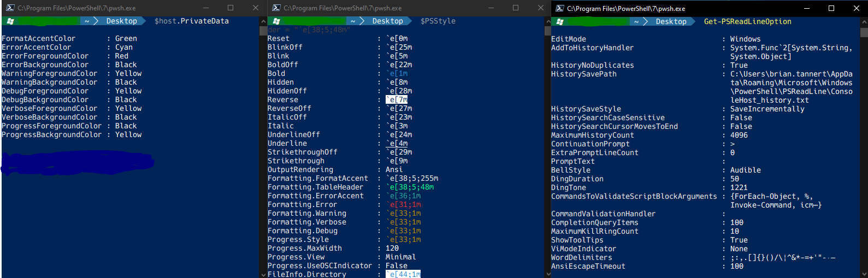Click the down arrow of the left window's scrollbar
The width and height of the screenshot is (868, 278).
point(263,274)
